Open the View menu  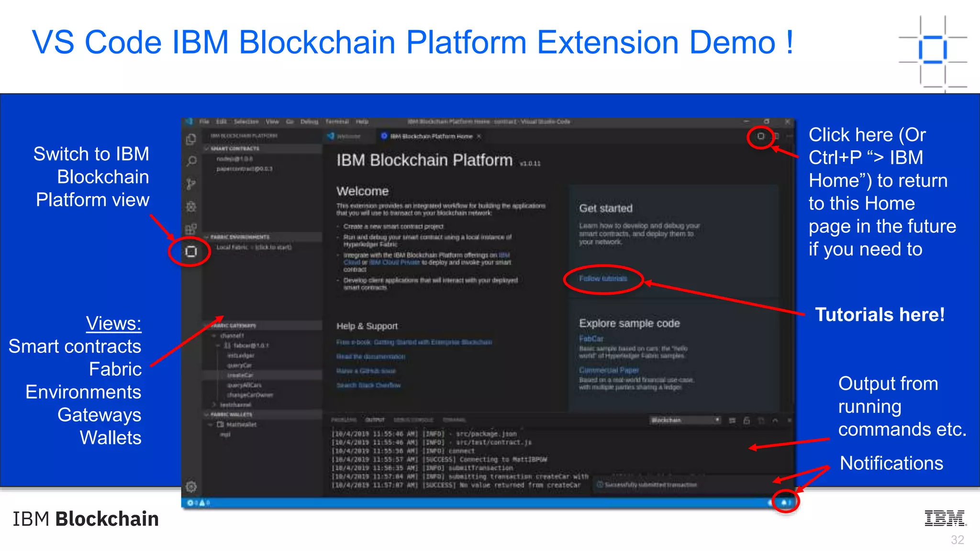coord(272,121)
